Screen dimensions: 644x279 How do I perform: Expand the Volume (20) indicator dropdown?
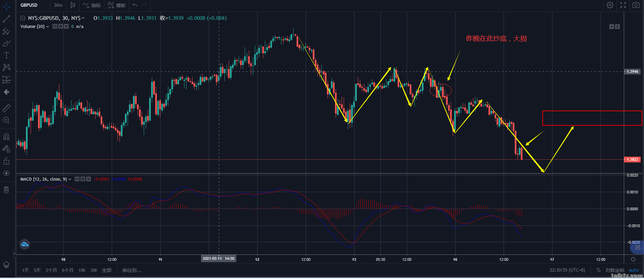click(x=47, y=27)
